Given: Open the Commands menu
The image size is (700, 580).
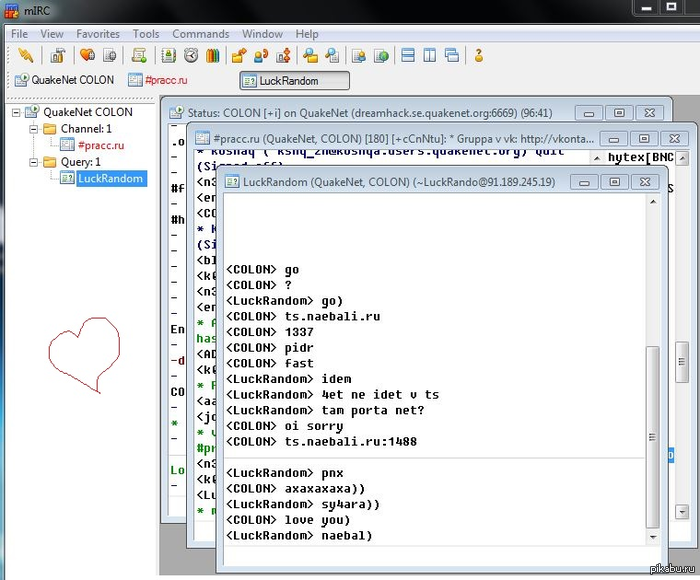Looking at the screenshot, I should 200,34.
